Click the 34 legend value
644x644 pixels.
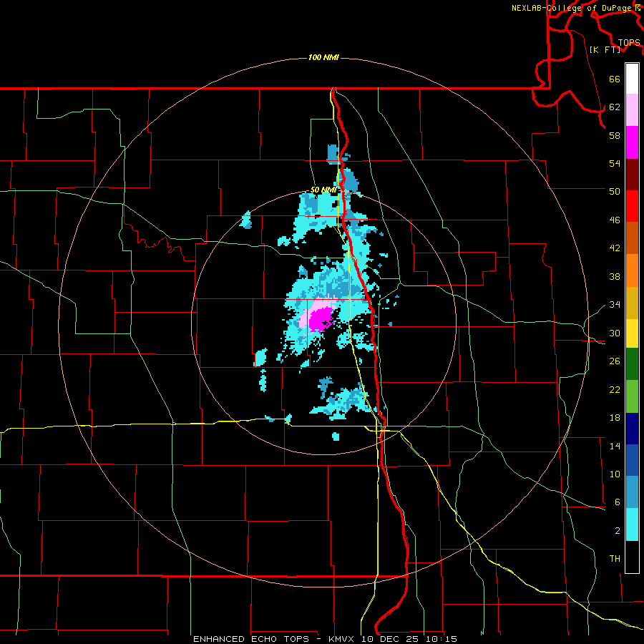[x=615, y=304]
